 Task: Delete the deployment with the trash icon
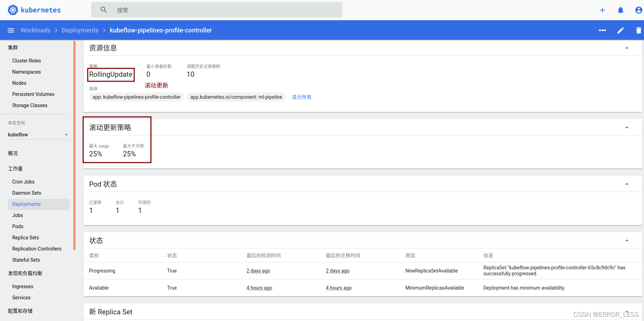[639, 30]
